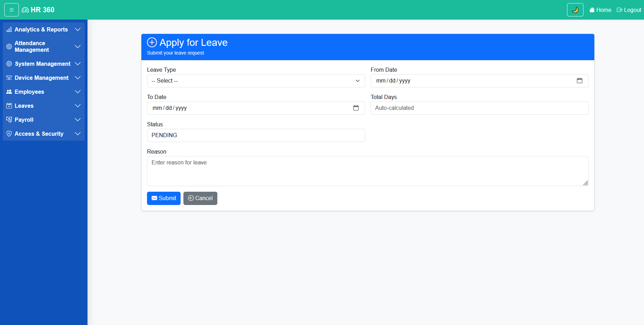Click the hamburger sidebar toggle button
The image size is (644, 325).
pyautogui.click(x=12, y=10)
